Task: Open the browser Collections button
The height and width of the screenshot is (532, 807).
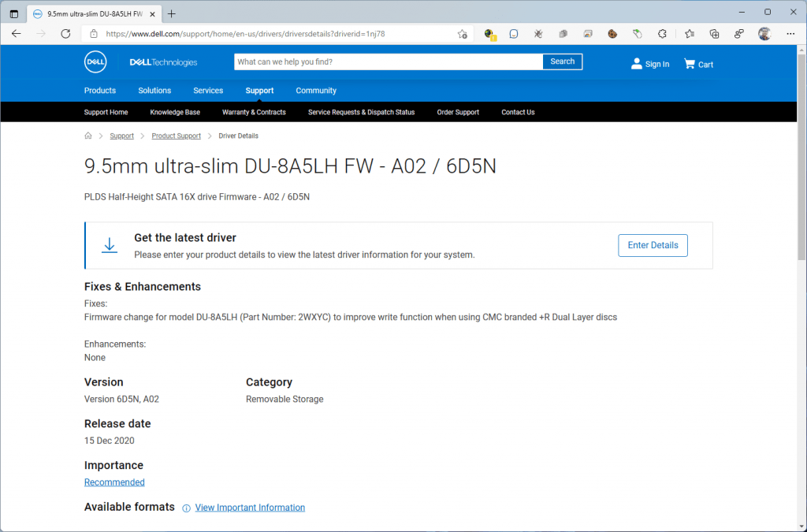Action: pyautogui.click(x=714, y=34)
